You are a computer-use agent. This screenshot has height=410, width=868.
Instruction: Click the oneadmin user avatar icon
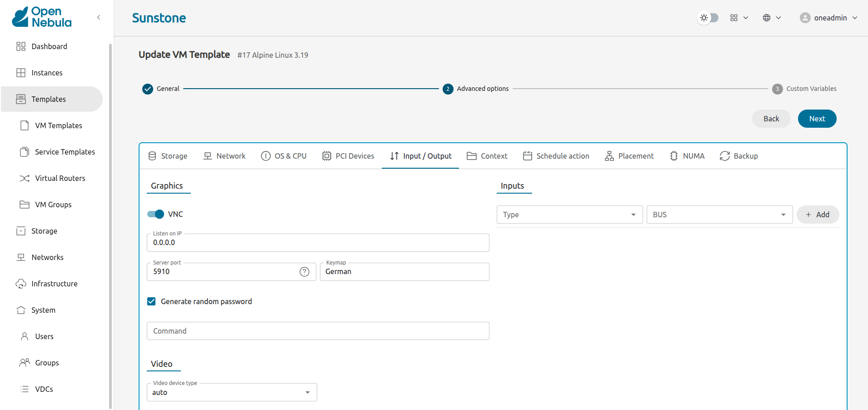point(805,18)
